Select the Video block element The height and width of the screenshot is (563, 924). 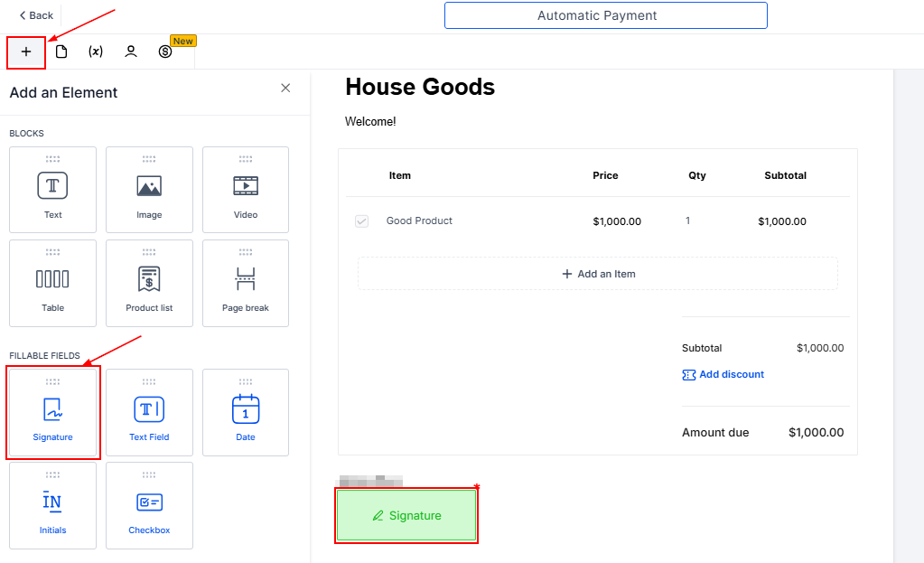(246, 190)
